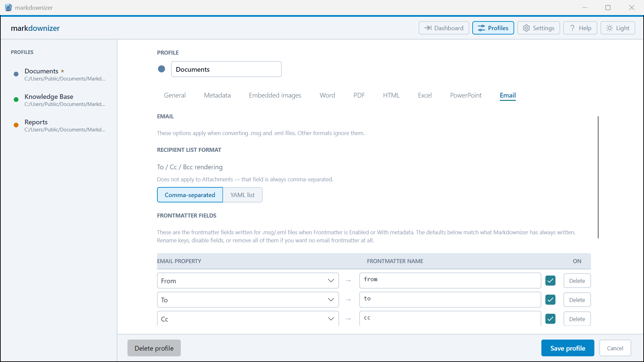644x362 pixels.
Task: Click the Settings gear icon
Action: tap(526, 28)
